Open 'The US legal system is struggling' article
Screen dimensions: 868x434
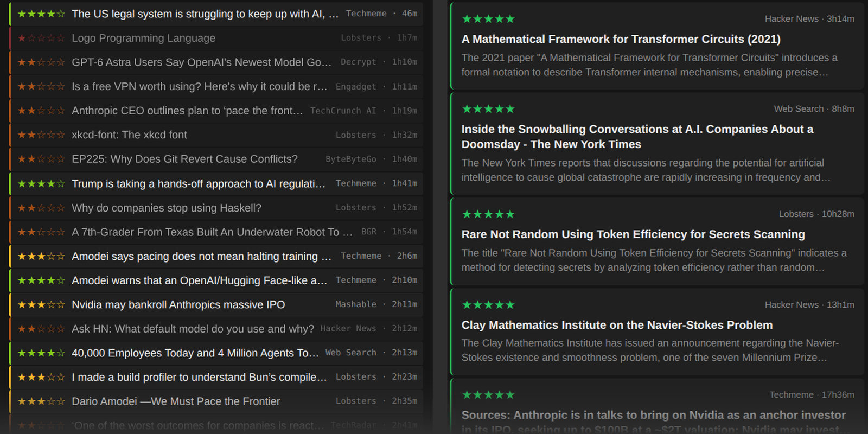pyautogui.click(x=205, y=14)
